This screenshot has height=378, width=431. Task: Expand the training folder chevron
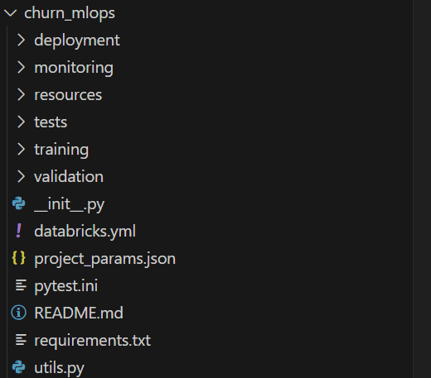(x=21, y=149)
